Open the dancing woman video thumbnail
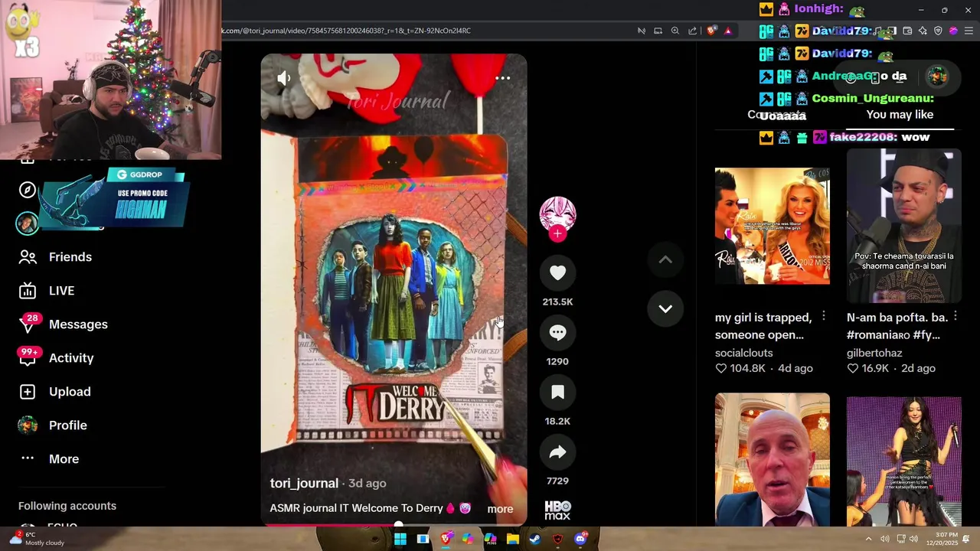Image resolution: width=980 pixels, height=551 pixels. pos(903,461)
